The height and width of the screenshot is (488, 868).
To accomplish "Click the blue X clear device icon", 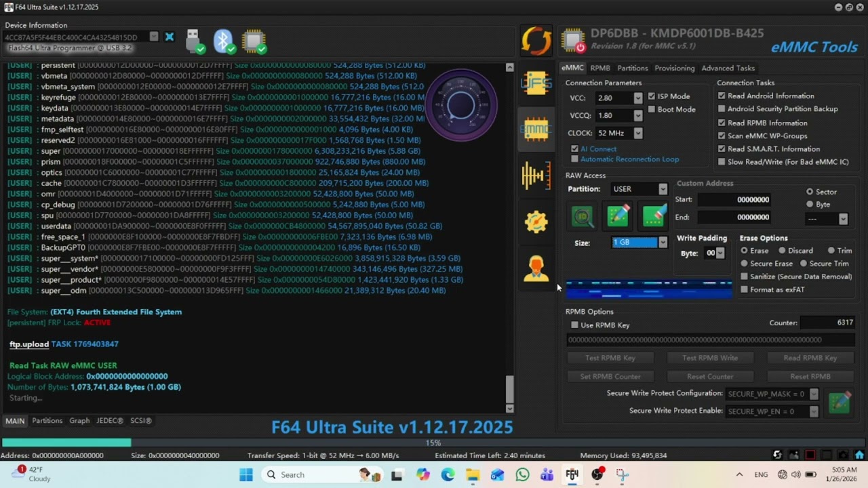I will [x=170, y=37].
